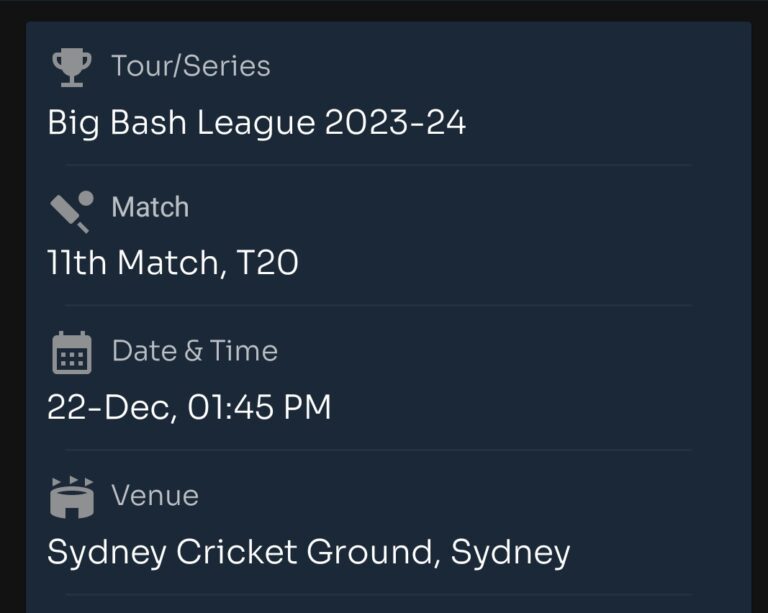This screenshot has width=768, height=613.
Task: Tap the T20 format text
Action: pos(267,262)
